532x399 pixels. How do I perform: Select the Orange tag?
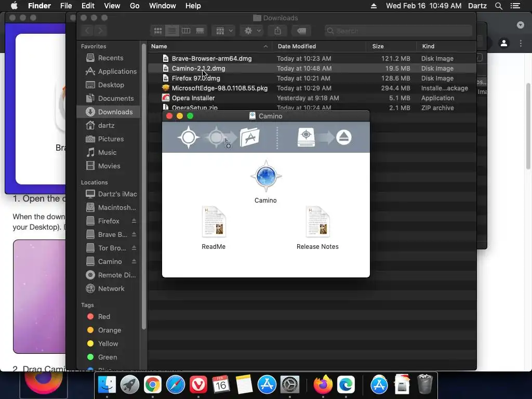point(104,330)
